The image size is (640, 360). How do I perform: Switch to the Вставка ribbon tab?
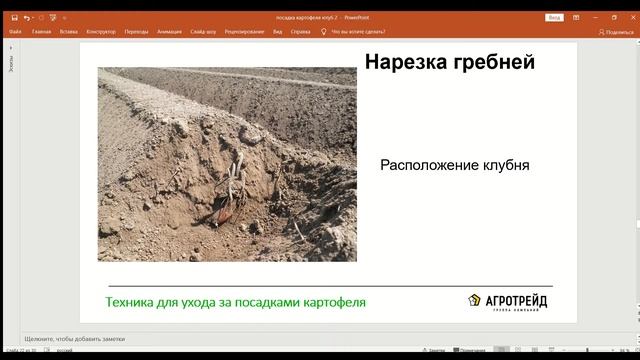pyautogui.click(x=69, y=32)
